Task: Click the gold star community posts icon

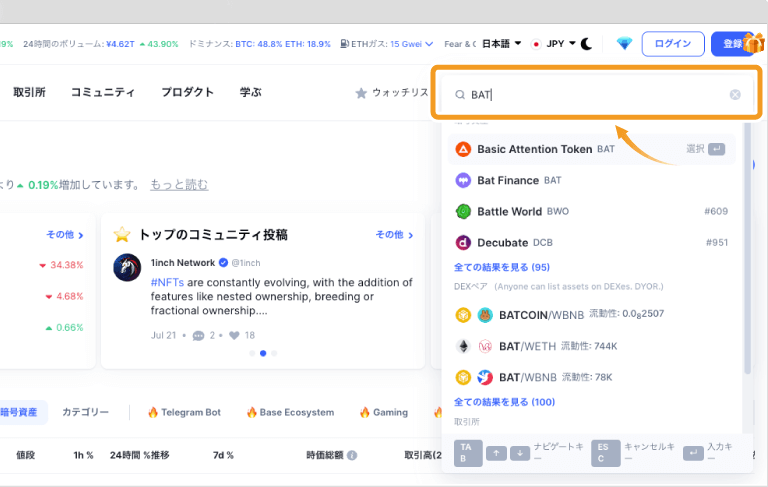Action: click(x=122, y=235)
